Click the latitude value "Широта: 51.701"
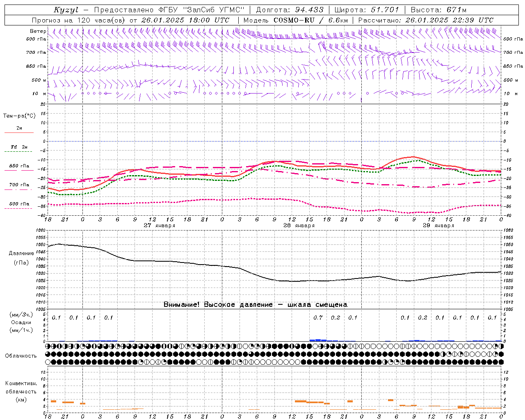This screenshot has height=420, width=525. [367, 10]
